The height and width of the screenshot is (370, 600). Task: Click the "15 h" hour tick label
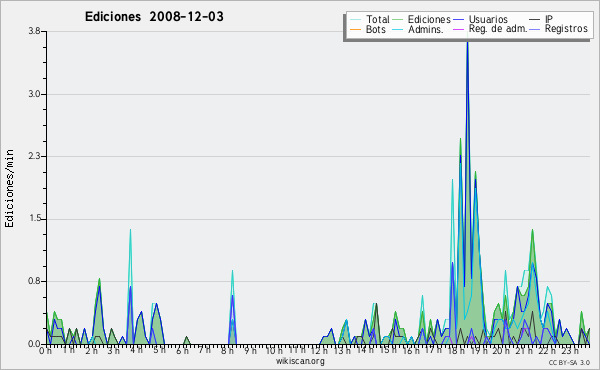click(388, 350)
